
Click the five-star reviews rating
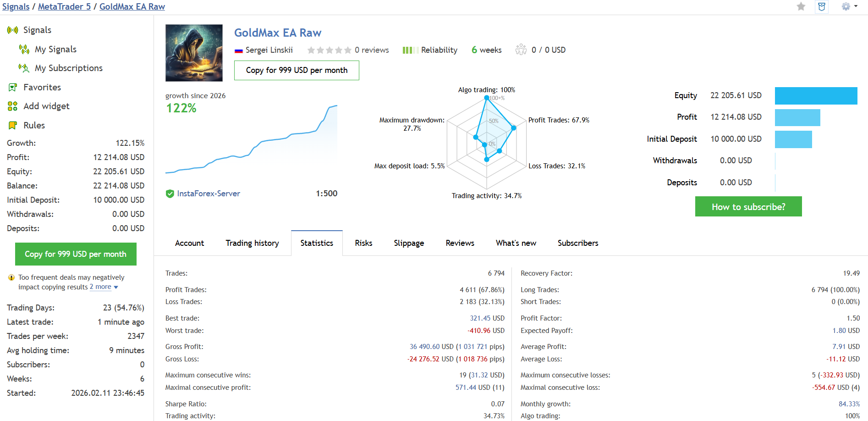(x=330, y=50)
